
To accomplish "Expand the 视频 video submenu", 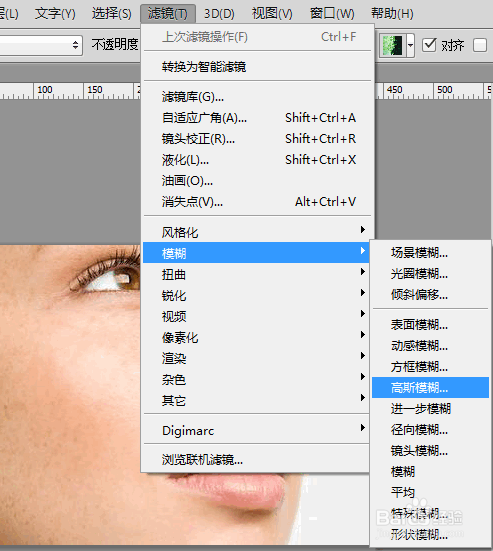I will [x=256, y=316].
